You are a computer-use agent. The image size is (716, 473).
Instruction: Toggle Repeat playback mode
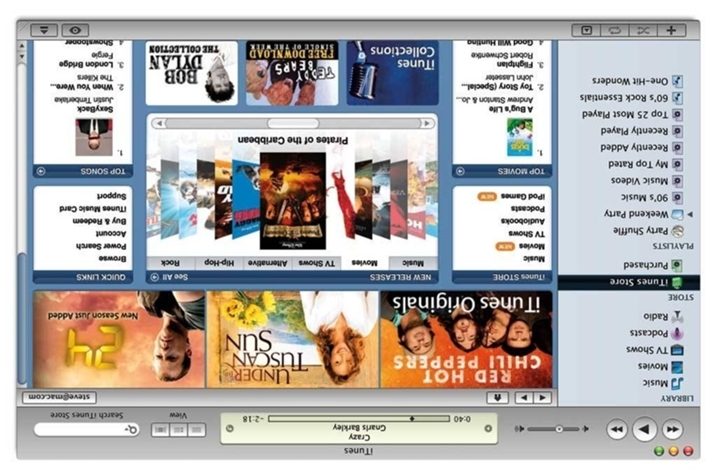[615, 31]
